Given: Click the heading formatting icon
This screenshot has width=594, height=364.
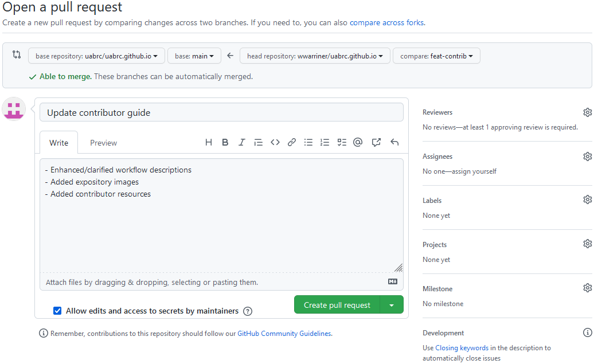Looking at the screenshot, I should pos(209,143).
